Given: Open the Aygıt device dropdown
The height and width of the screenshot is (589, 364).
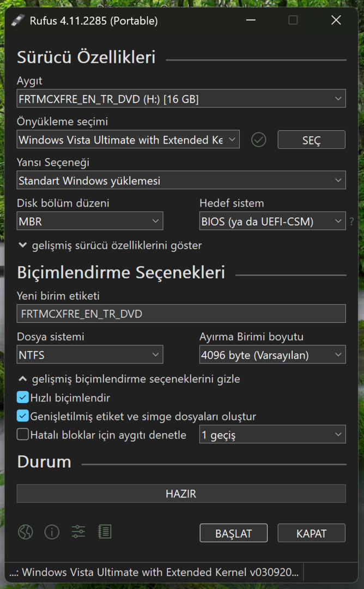Looking at the screenshot, I should click(181, 98).
